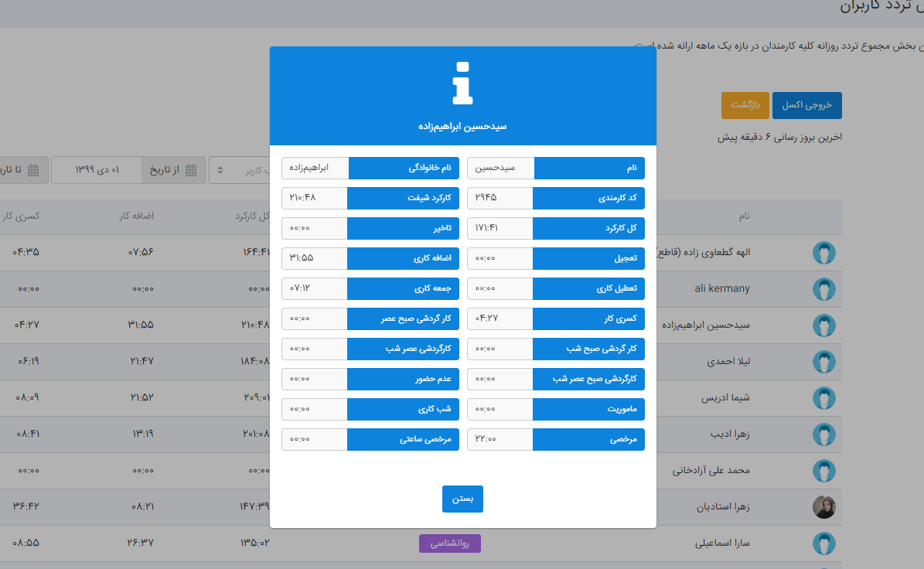Click the از تاریخ calendar icon
The image size is (924, 569).
pos(191,170)
